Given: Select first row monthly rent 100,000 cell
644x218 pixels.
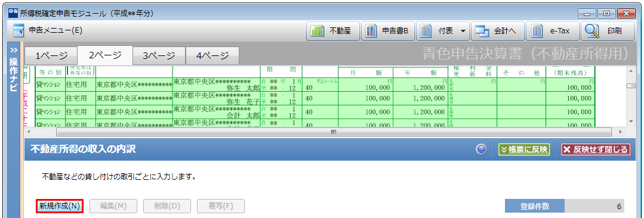Looking at the screenshot, I should 365,88.
